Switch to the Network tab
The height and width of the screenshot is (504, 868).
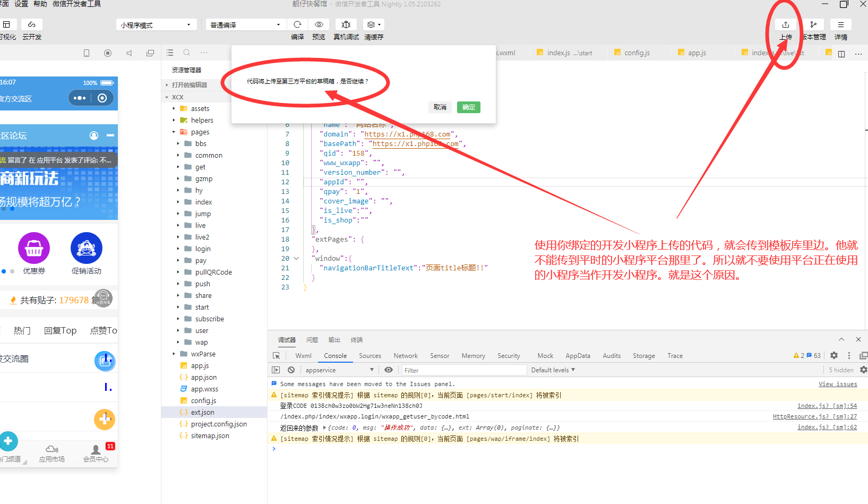[x=406, y=356]
